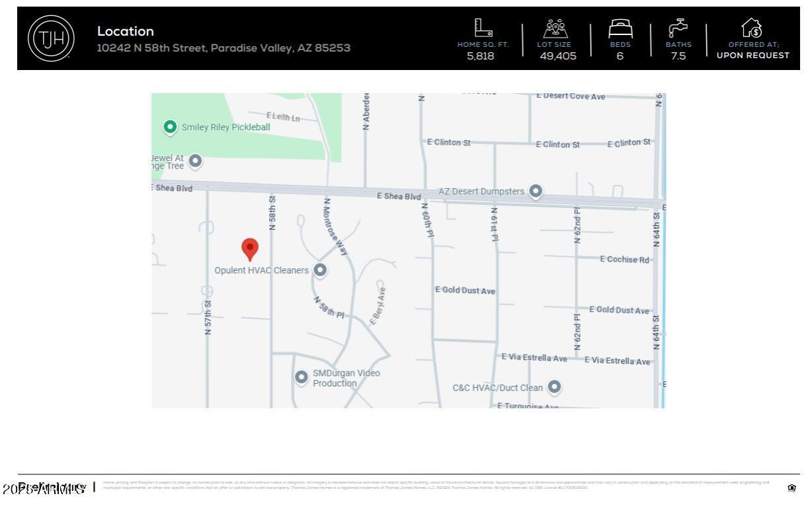
Task: Click the "E Cochise Rd" street label
Action: pos(625,259)
